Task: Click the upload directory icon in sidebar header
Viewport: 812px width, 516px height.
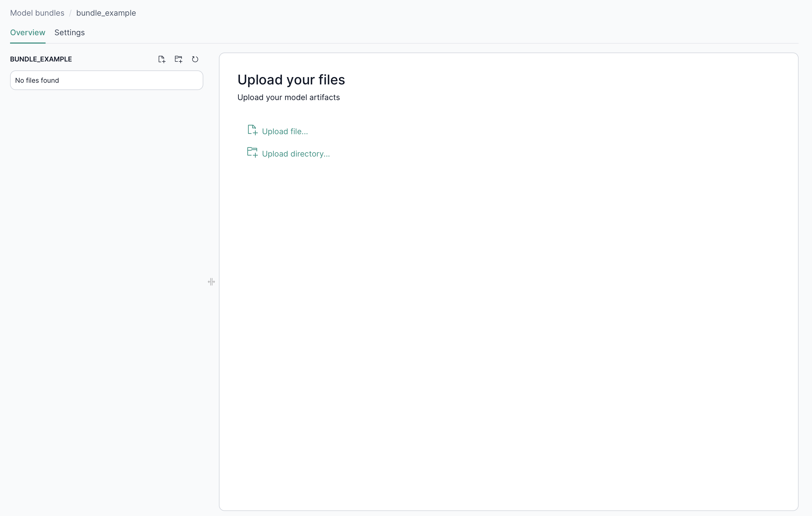Action: 178,59
